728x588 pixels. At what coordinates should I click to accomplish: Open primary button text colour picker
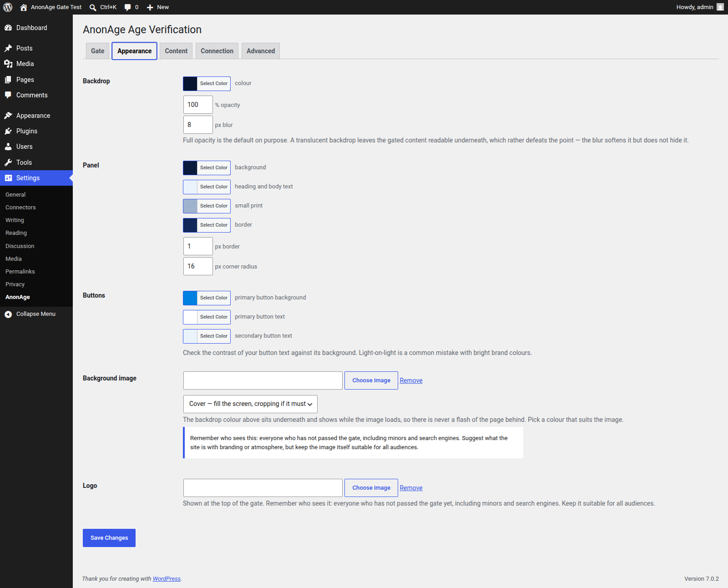click(x=207, y=317)
